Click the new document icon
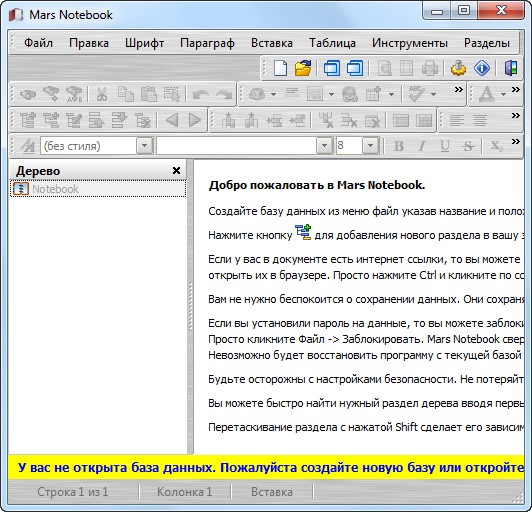This screenshot has height=512, width=532. [280, 68]
